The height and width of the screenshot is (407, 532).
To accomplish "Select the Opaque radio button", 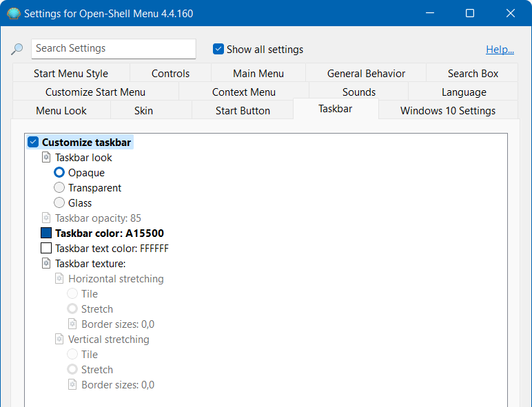I will click(59, 173).
